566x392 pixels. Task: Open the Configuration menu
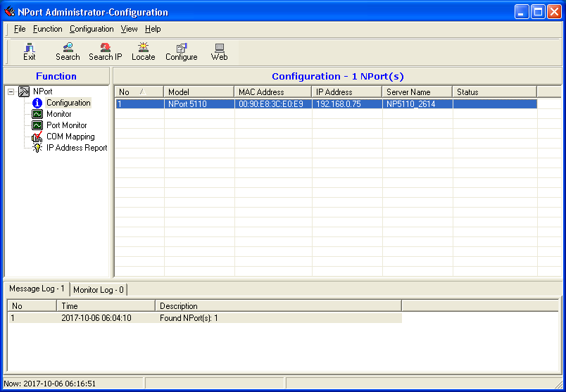(x=92, y=29)
